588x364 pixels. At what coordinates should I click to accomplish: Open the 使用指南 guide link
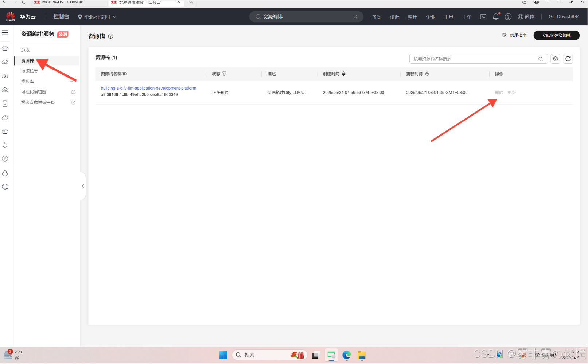pos(514,35)
